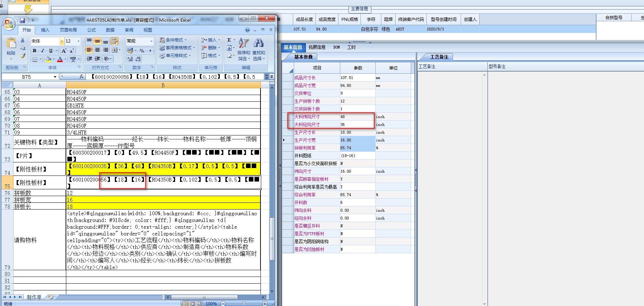Click Merge and Center icon
Viewport: 644px width, 306px height.
point(114,50)
